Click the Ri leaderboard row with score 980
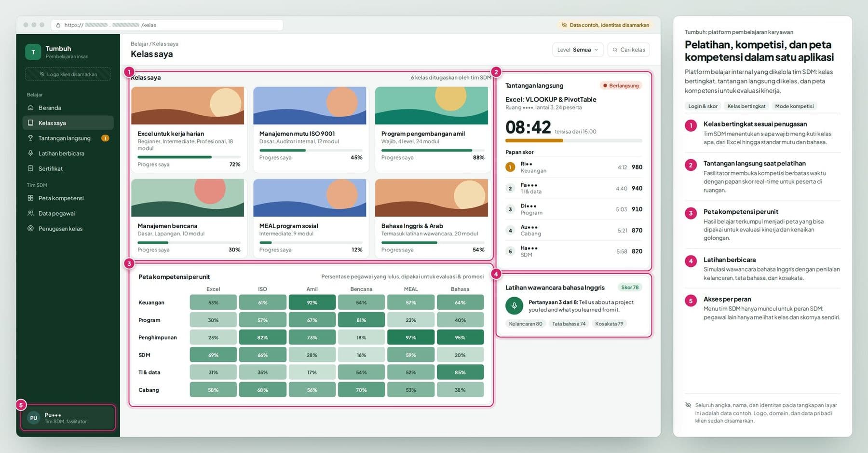 click(574, 167)
